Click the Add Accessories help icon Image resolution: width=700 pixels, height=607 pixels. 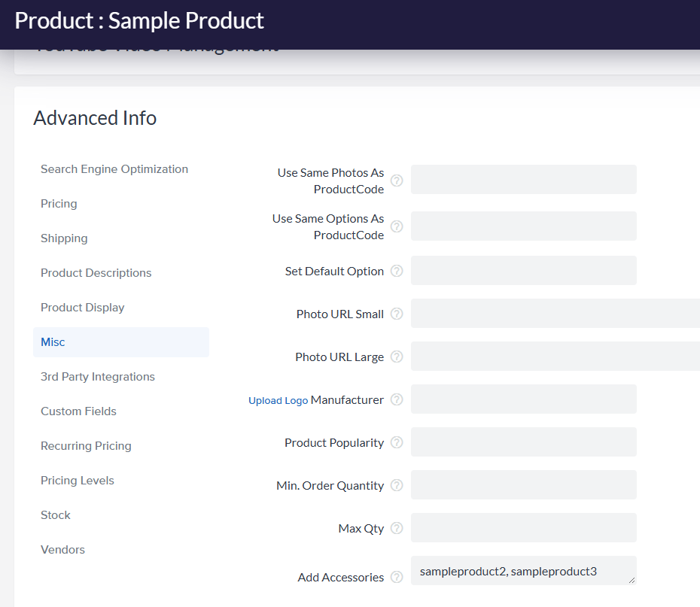(396, 577)
